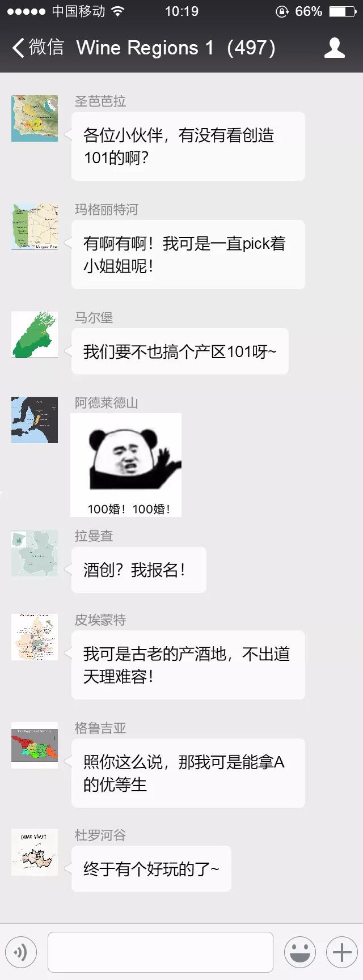Tap the message 酒创？我报名！
363x980 pixels.
tap(138, 570)
